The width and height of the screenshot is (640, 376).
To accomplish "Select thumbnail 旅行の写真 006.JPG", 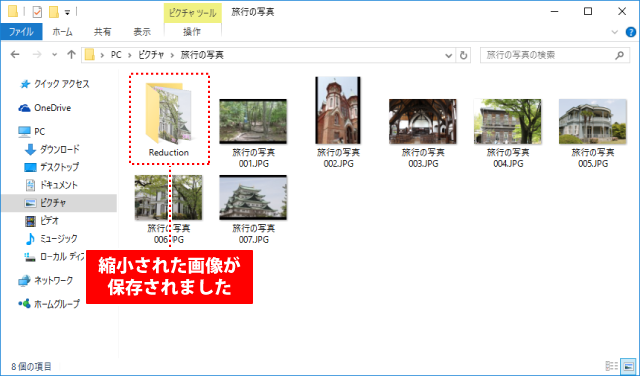I will [169, 198].
